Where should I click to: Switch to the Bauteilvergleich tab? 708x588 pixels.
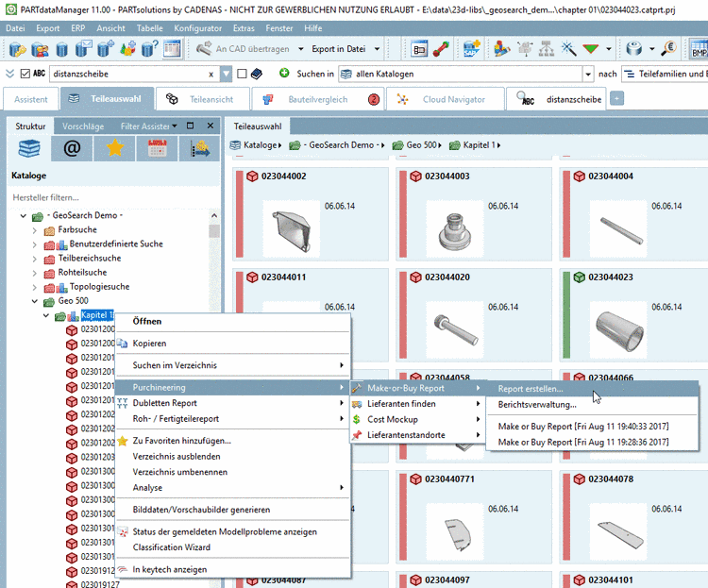point(318,99)
